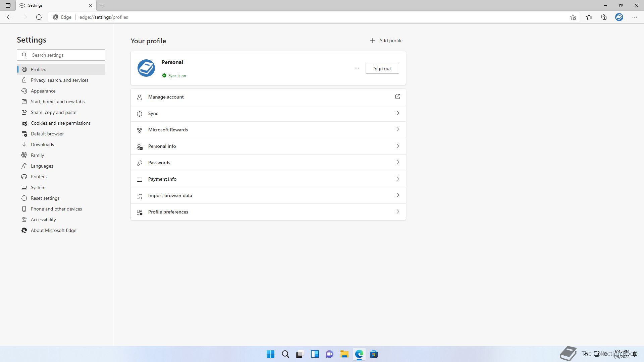
Task: Click the Sync row icon
Action: tap(140, 114)
